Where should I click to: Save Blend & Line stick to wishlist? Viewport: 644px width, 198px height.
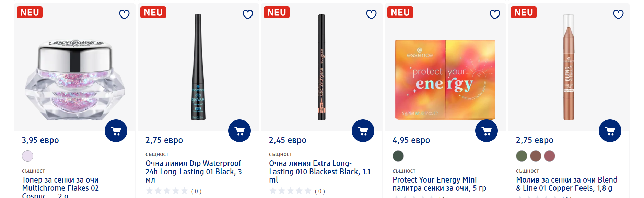618,14
